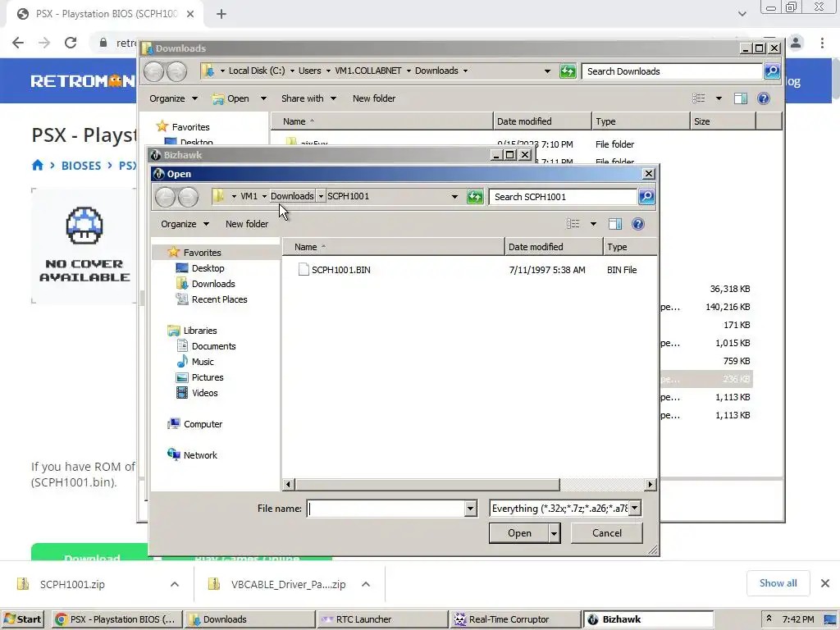Click the back arrow in Open dialog

pos(165,197)
